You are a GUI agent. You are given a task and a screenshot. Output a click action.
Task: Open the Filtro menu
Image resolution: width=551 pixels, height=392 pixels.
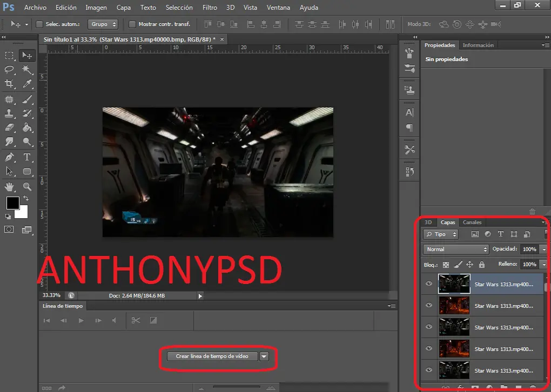[x=210, y=8]
